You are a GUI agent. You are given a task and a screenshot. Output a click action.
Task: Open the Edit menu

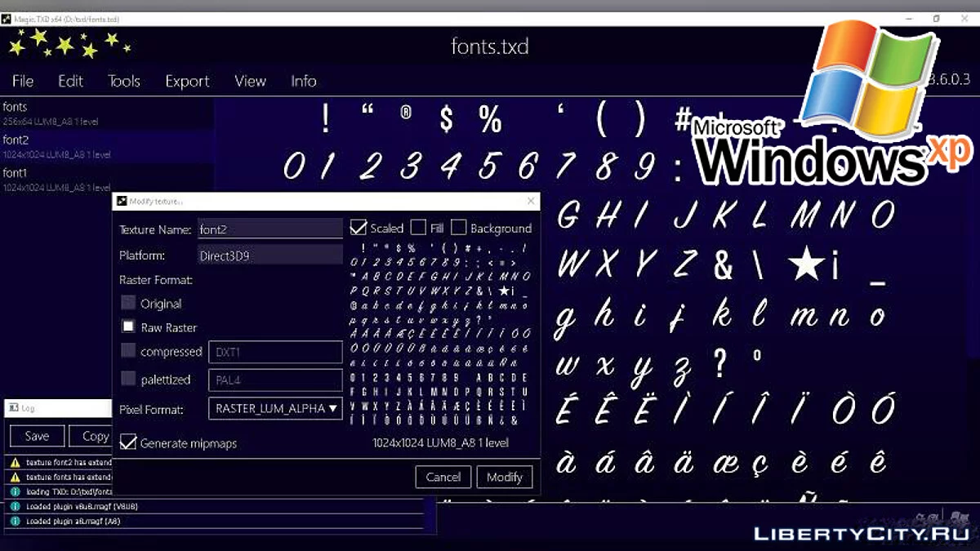point(70,81)
